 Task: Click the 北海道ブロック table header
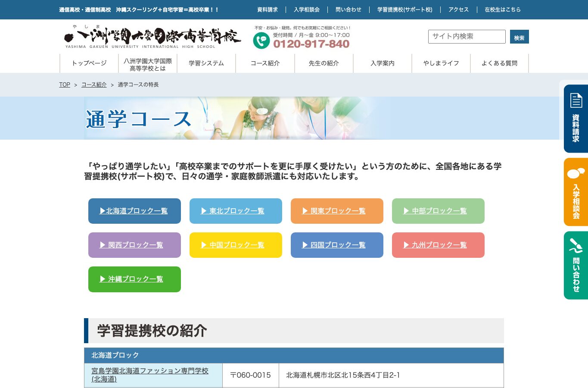(x=294, y=355)
